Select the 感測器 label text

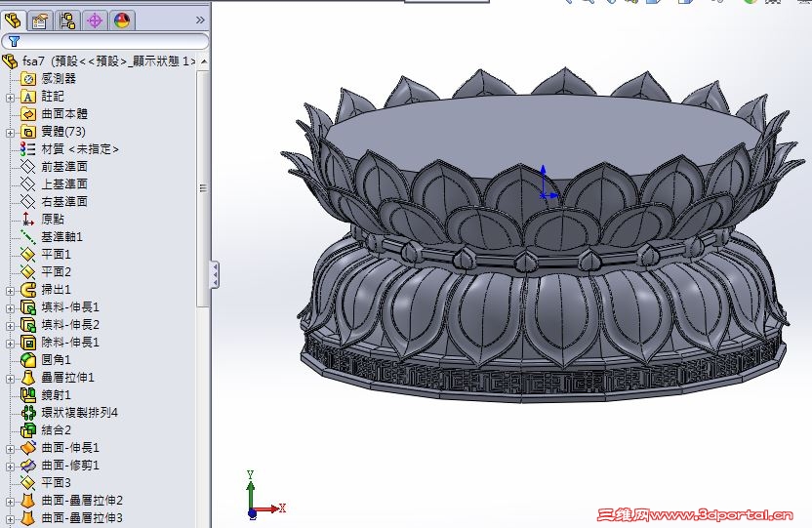pyautogui.click(x=59, y=79)
